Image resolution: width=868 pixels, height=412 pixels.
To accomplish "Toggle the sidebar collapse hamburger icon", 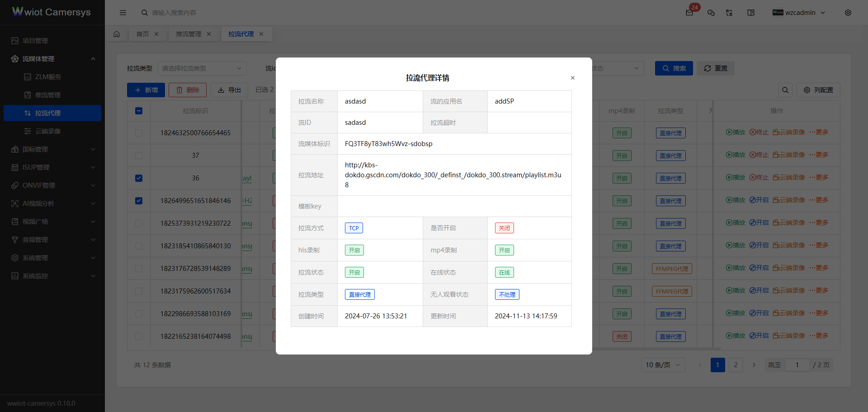I will (x=123, y=13).
